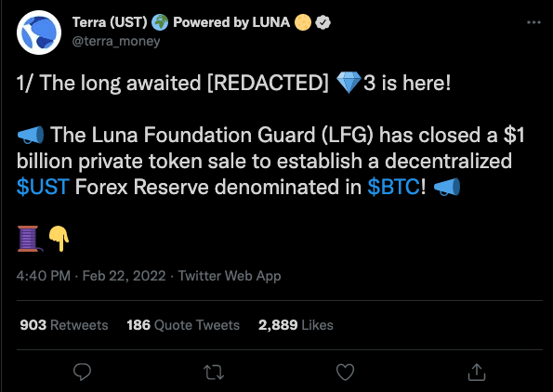Retweet this post using the arrows icon
This screenshot has height=392, width=553.
click(214, 372)
